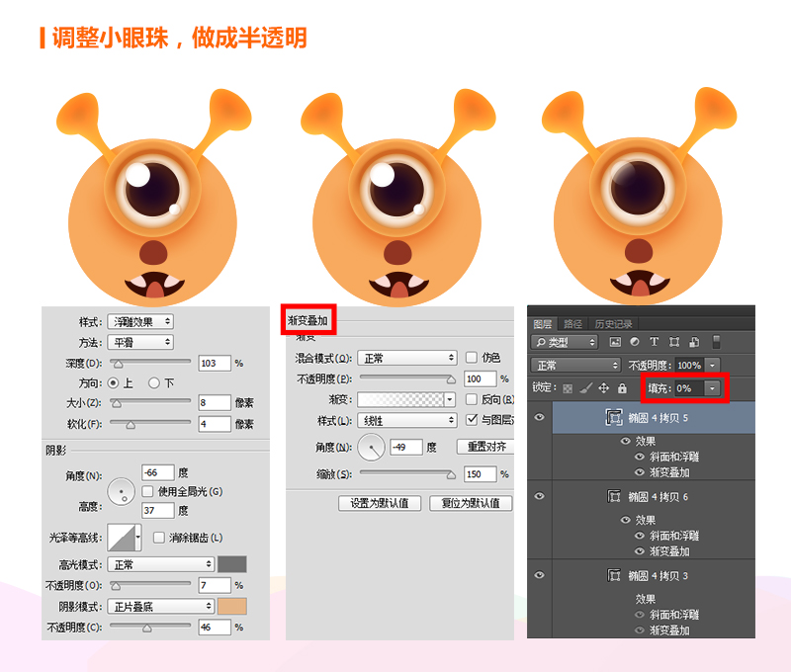Toggle the layer filter on/off switch
The image size is (791, 672).
(716, 342)
